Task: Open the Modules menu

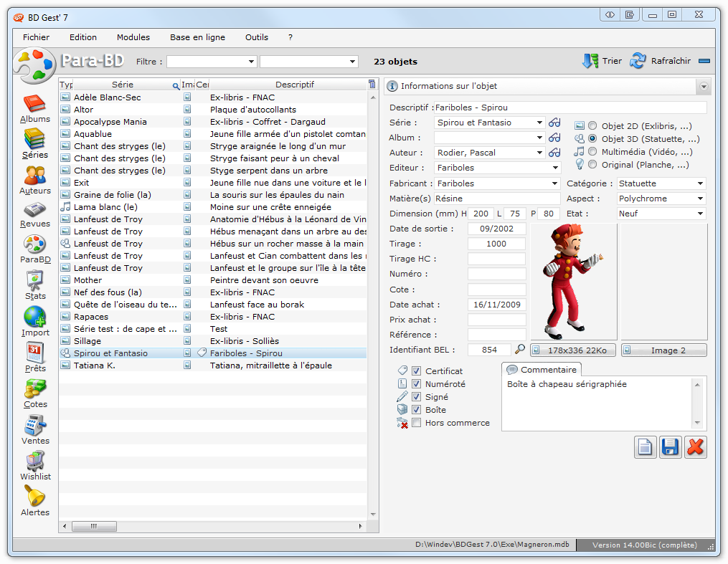Action: (133, 37)
